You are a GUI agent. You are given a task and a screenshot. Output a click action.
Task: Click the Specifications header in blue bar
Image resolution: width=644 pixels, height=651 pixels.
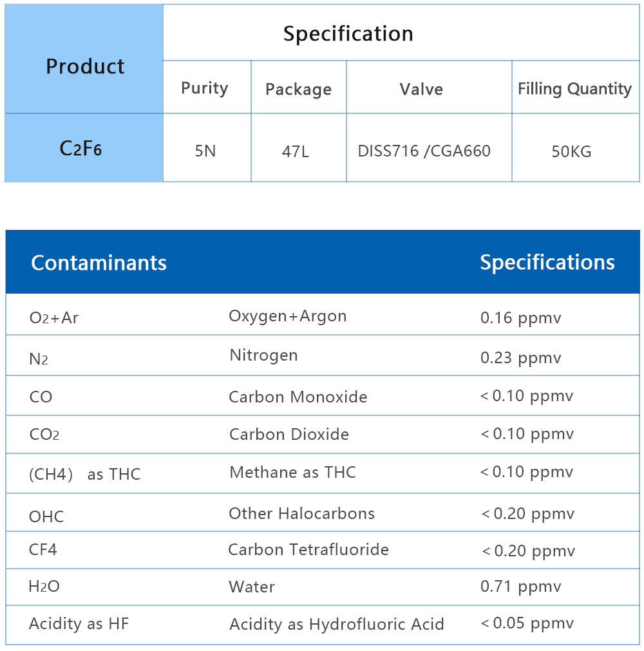(547, 262)
